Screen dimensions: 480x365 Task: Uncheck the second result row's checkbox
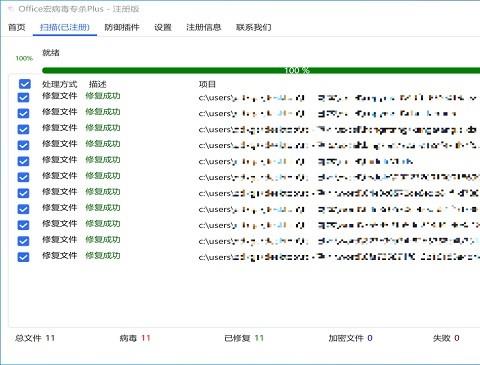tap(23, 113)
